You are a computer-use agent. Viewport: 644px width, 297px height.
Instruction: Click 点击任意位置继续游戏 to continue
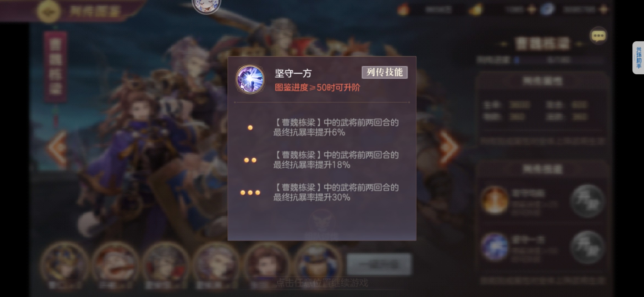point(322,283)
